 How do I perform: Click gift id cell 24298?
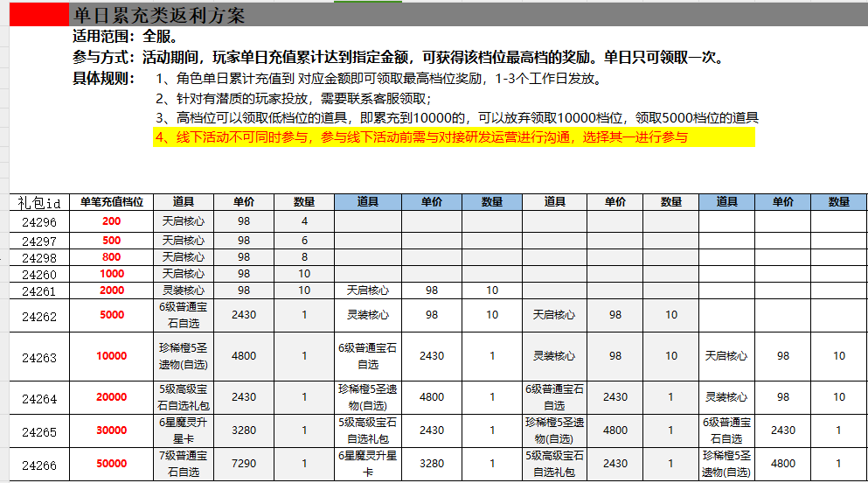coord(39,257)
